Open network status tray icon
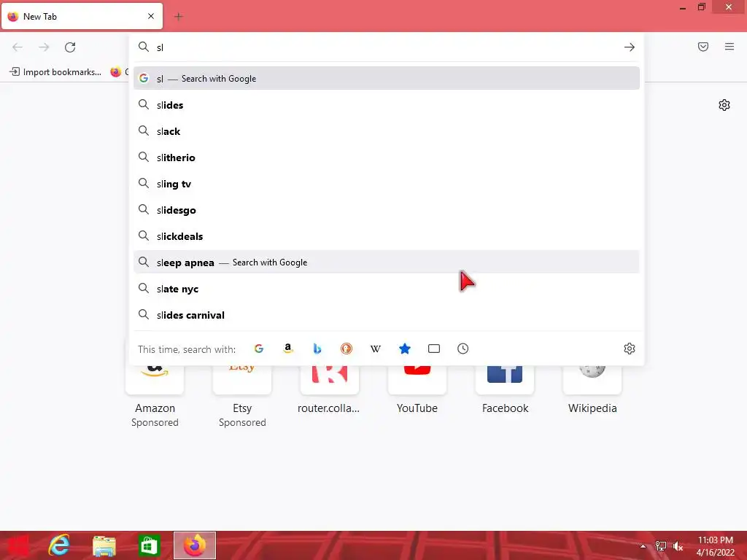 pyautogui.click(x=661, y=545)
